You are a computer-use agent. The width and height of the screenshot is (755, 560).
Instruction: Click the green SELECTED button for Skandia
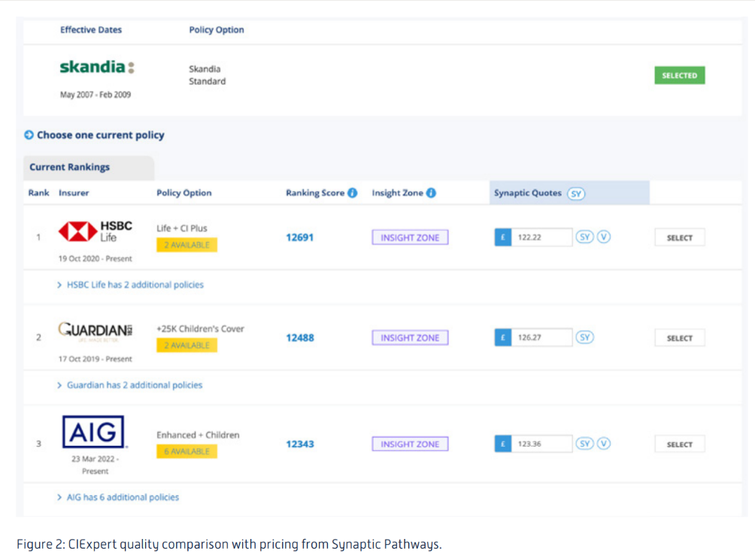(679, 75)
